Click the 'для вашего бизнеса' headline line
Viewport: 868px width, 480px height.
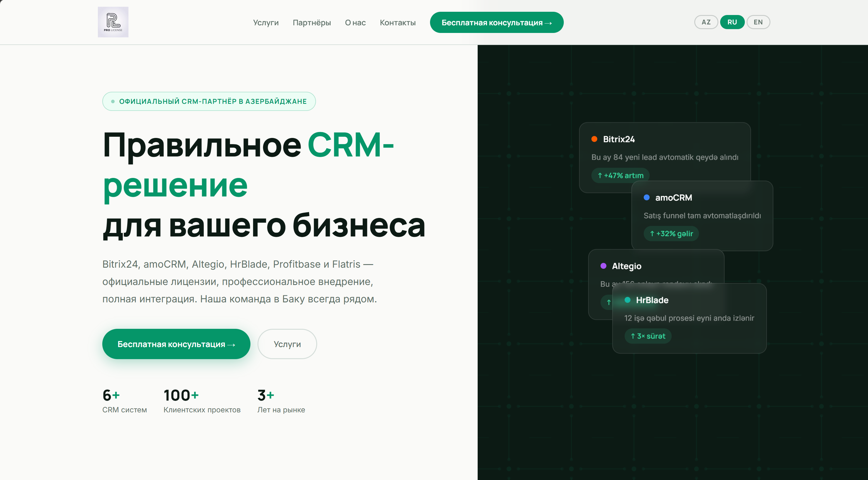coord(264,225)
